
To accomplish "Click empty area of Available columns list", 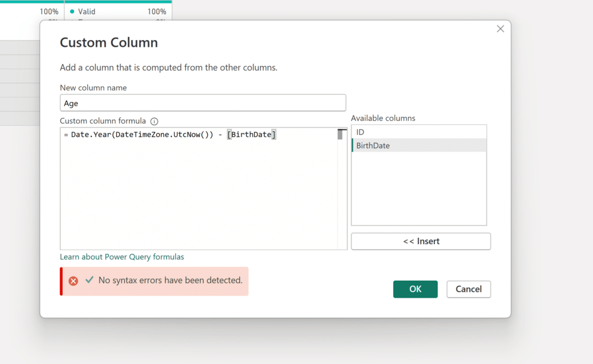I will (418, 191).
